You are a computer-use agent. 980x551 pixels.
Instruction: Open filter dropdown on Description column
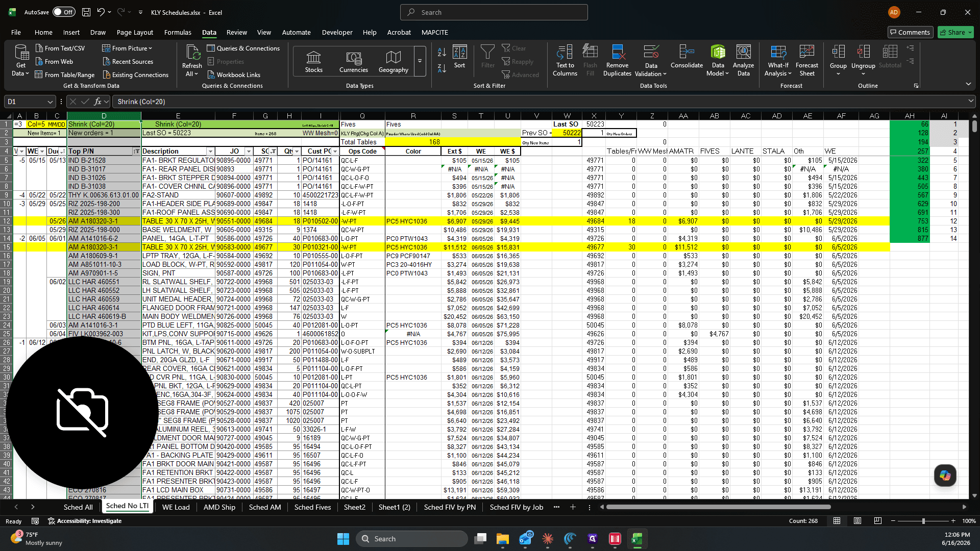[x=210, y=152]
